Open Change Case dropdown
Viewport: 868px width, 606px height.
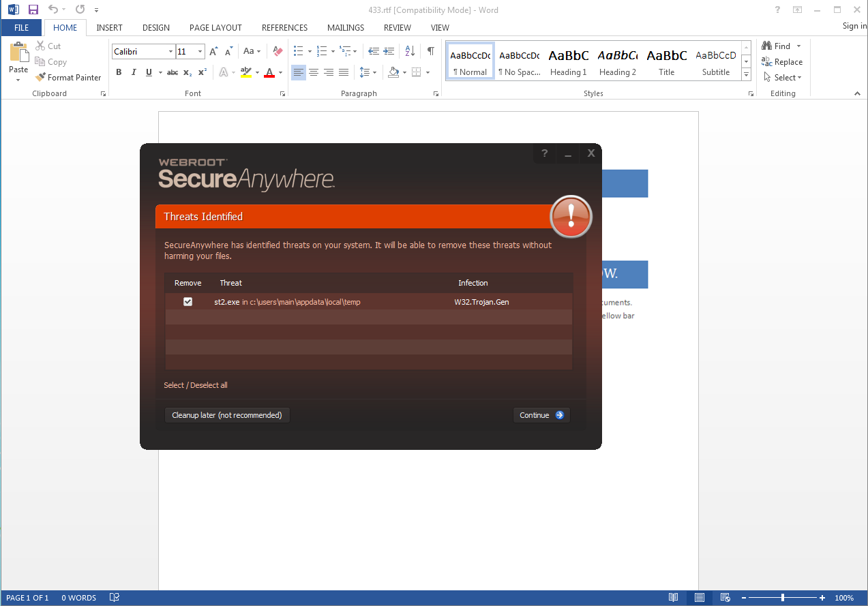click(x=252, y=51)
